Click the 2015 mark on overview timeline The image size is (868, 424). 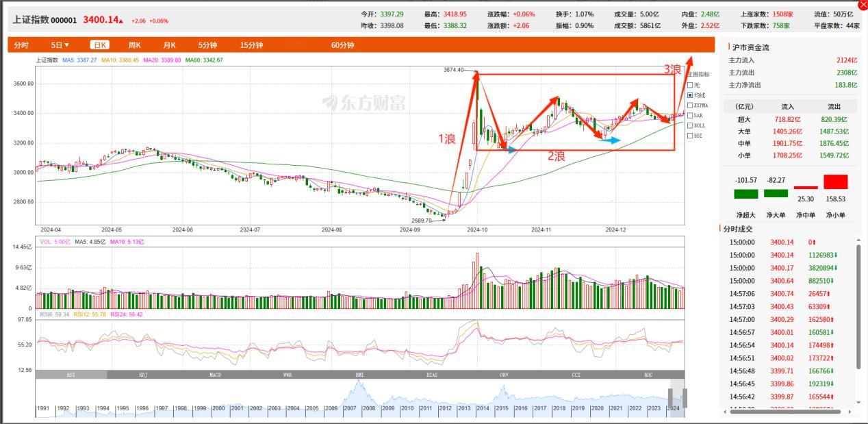tap(502, 409)
